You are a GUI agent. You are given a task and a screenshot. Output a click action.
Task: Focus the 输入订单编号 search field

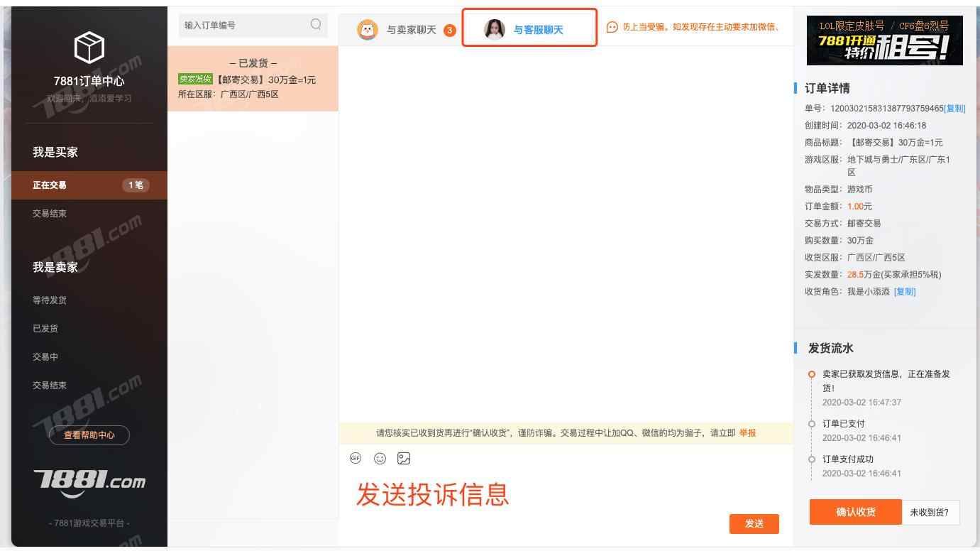pos(253,25)
